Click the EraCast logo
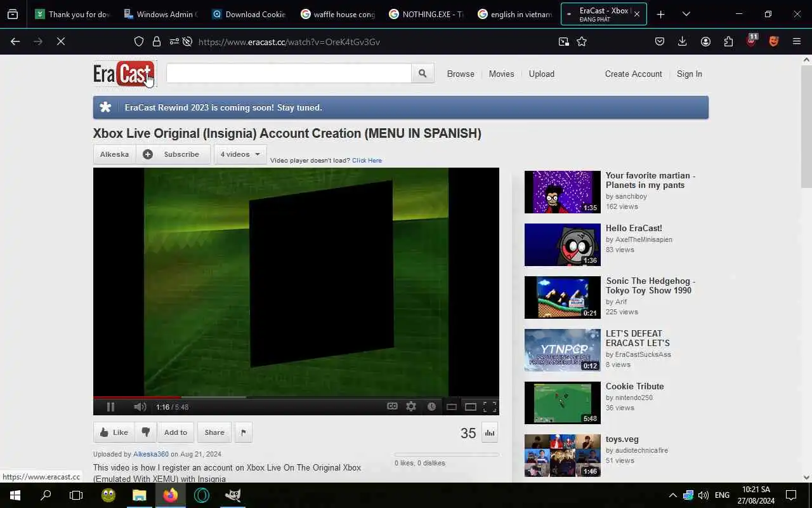This screenshot has height=508, width=812. pyautogui.click(x=124, y=74)
